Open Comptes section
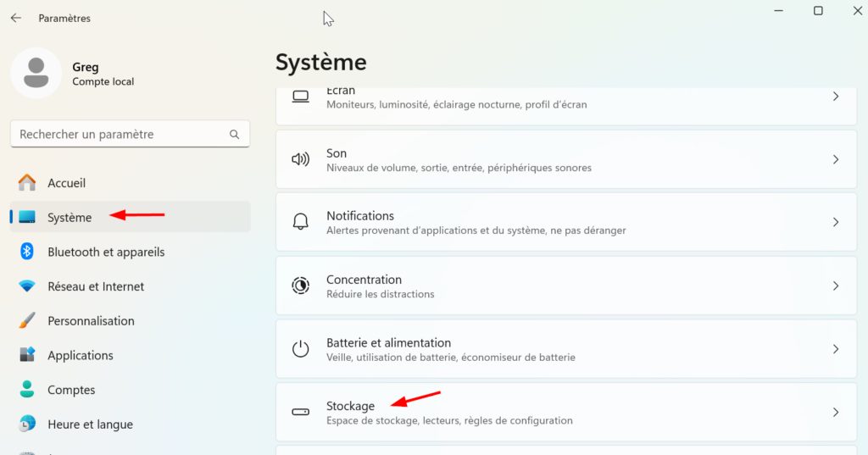 130,390
